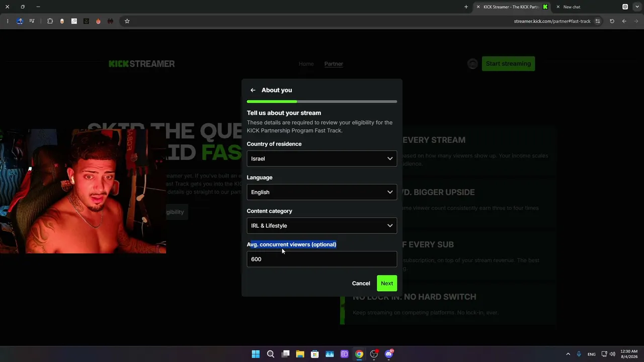Screen dimensions: 644x362
Task: Open the Partner navigation link
Action: pos(334,64)
